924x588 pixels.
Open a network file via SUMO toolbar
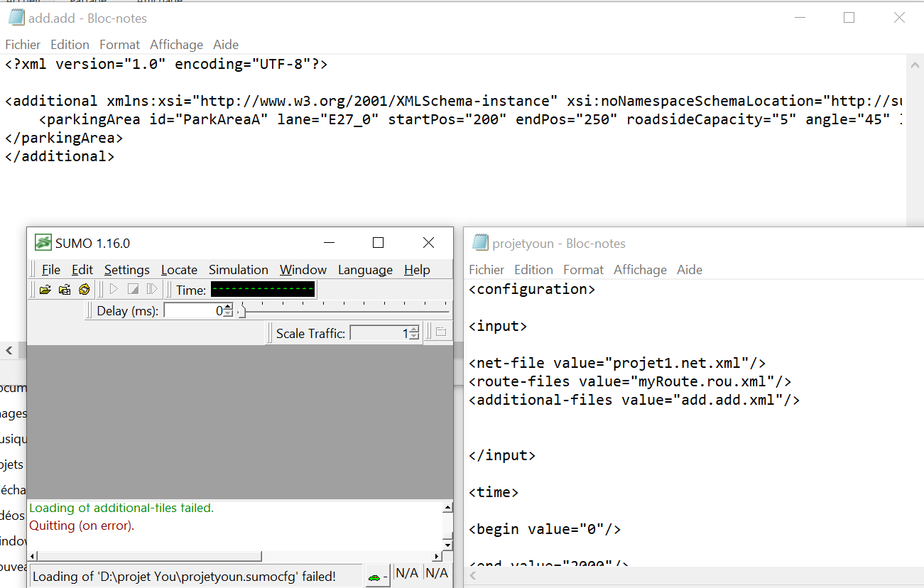(x=65, y=289)
